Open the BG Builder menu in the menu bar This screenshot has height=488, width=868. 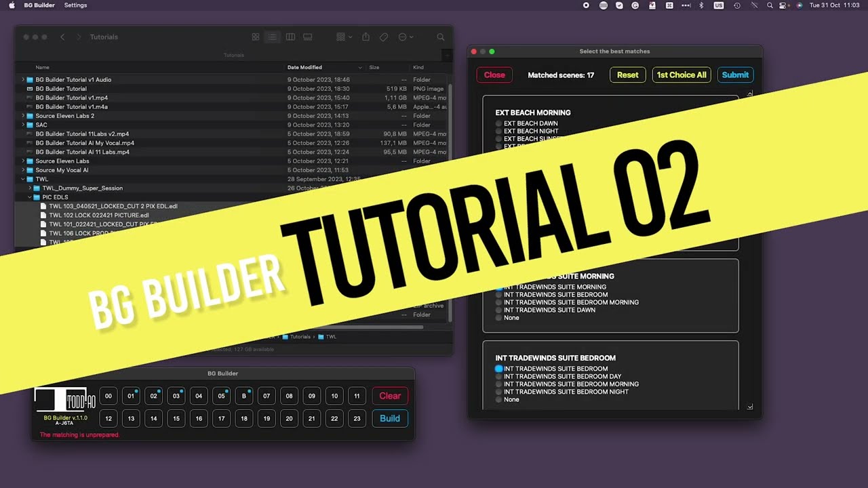point(38,5)
